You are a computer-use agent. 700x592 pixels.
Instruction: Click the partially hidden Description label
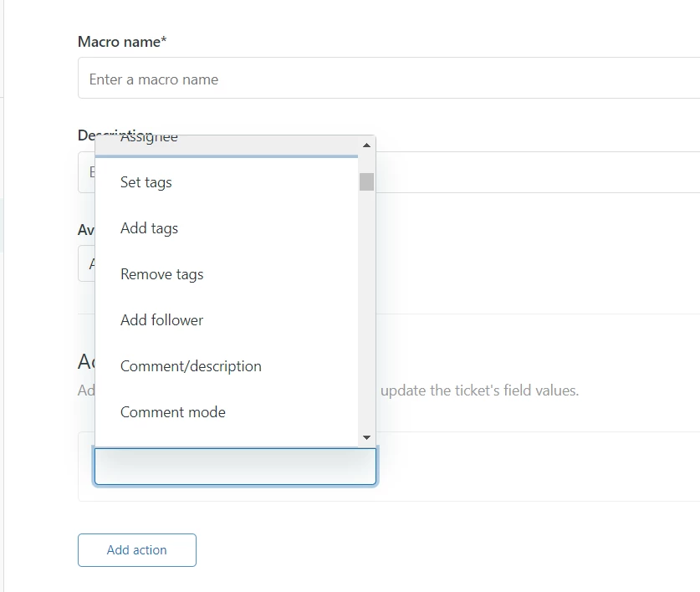[85, 135]
